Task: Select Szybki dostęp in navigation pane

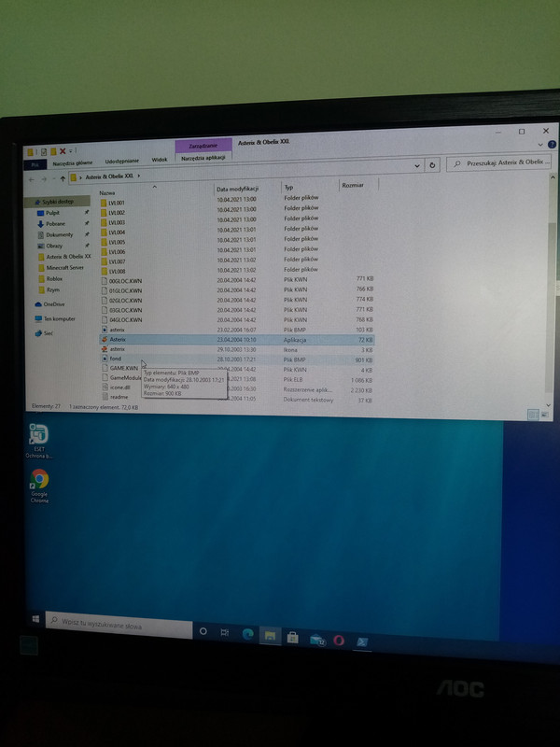Action: click(58, 202)
